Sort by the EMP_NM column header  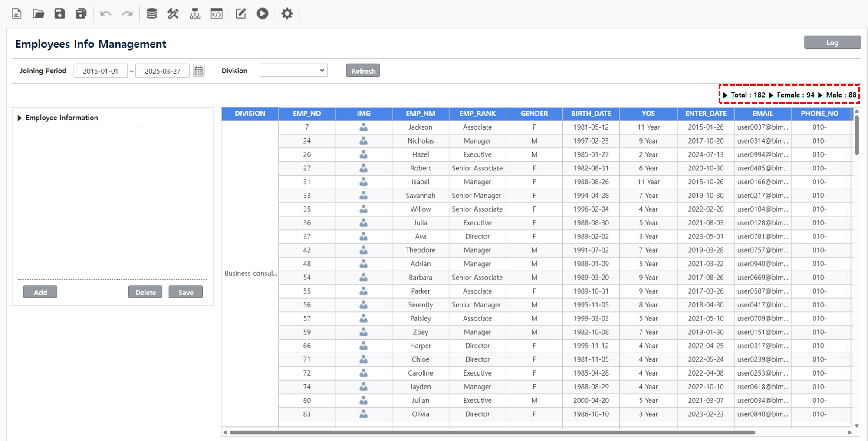[x=421, y=114]
